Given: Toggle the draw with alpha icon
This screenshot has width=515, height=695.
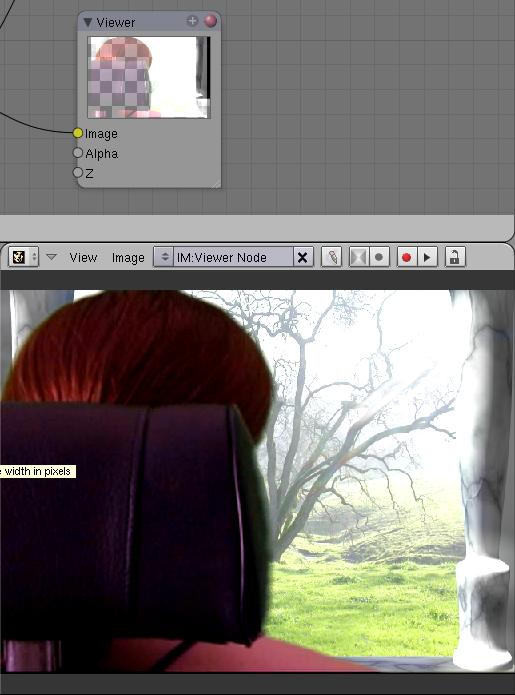Looking at the screenshot, I should click(359, 257).
